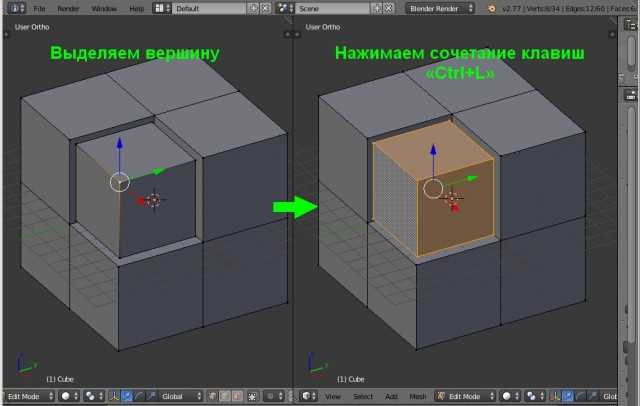Open the Select menu in right viewport header
Image resolution: width=640 pixels, height=406 pixels.
click(362, 396)
